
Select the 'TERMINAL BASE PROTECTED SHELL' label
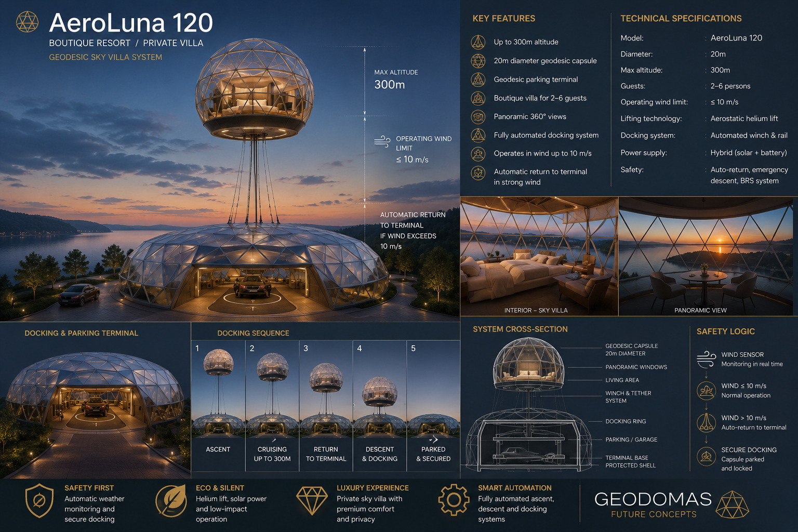[x=631, y=461]
